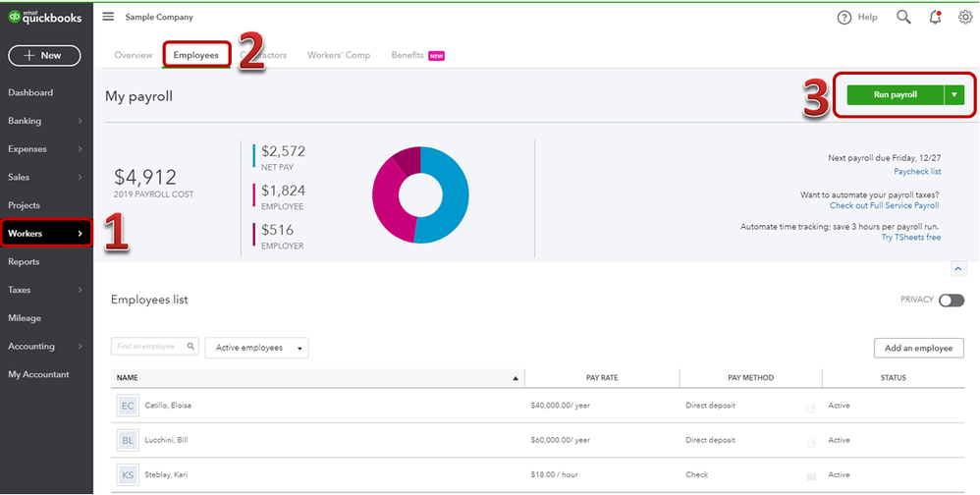Screen dimensions: 980x495
Task: Click the QuickBooks logo
Action: point(45,18)
